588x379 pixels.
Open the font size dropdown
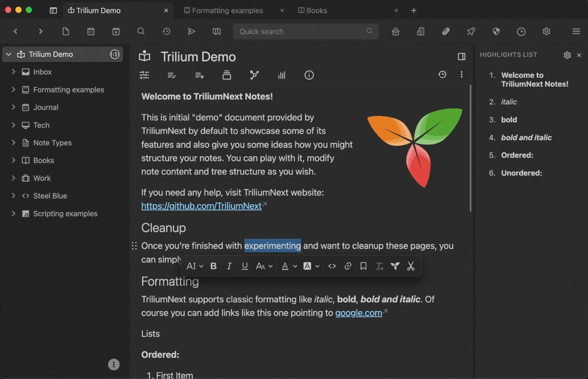(x=264, y=266)
